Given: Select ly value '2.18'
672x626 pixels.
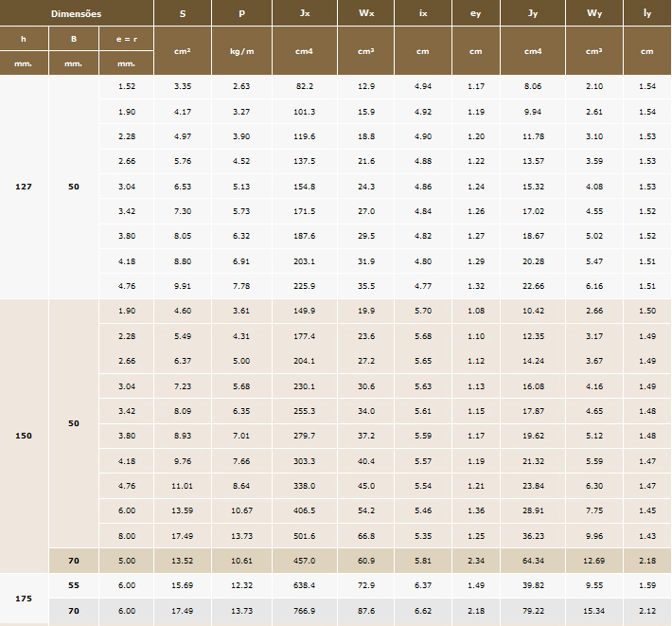Looking at the screenshot, I should click(647, 561).
